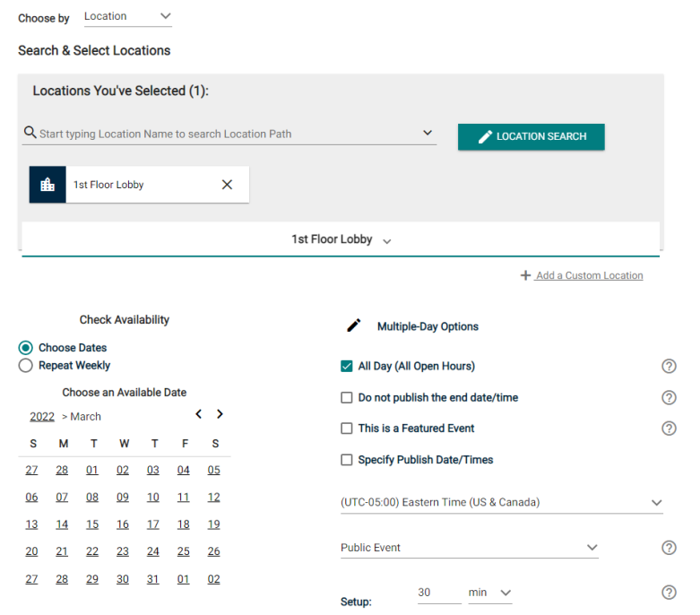Click the Multiple-Day Options pencil icon

point(354,326)
